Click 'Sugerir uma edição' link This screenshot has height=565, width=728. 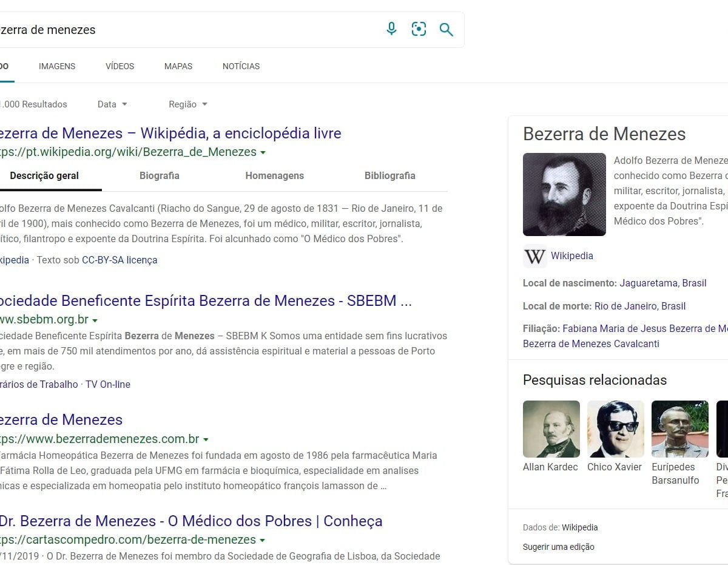click(559, 547)
